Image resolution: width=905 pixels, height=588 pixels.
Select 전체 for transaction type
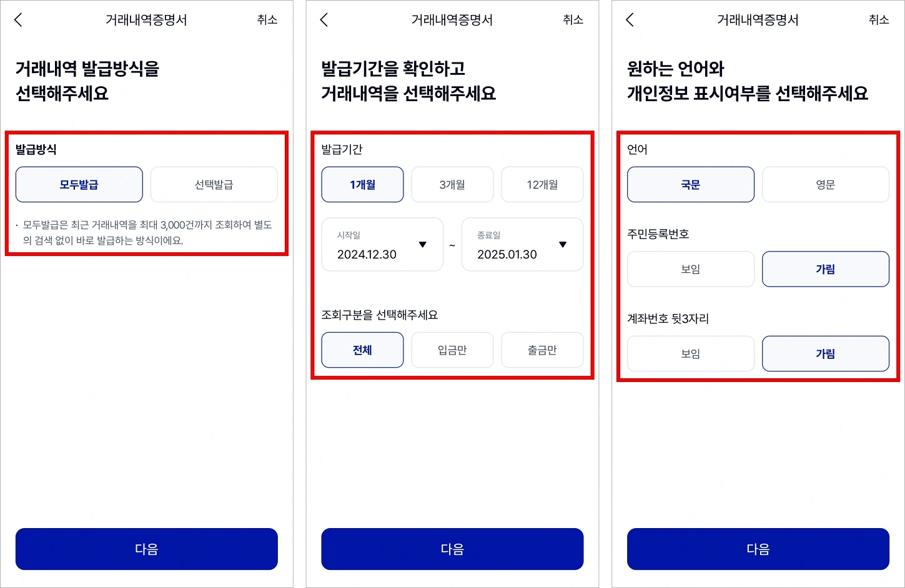362,350
